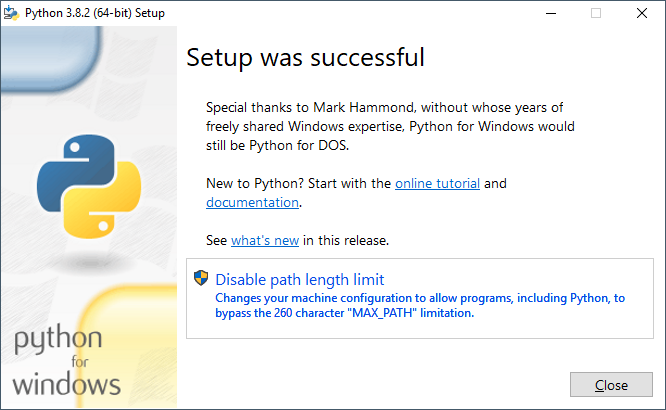
Task: Click the disabled maximize button
Action: point(596,13)
